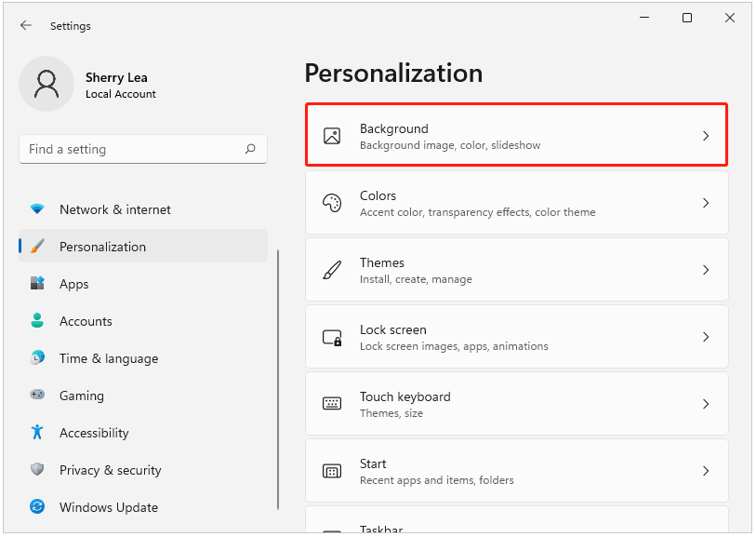Expand the Start settings chevron
Image resolution: width=756 pixels, height=537 pixels.
tap(705, 470)
